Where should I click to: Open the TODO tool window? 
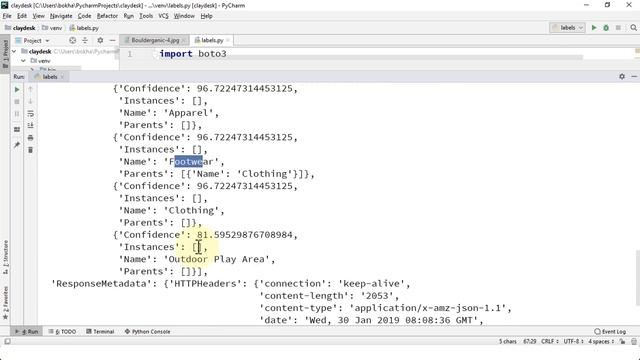coord(62,331)
